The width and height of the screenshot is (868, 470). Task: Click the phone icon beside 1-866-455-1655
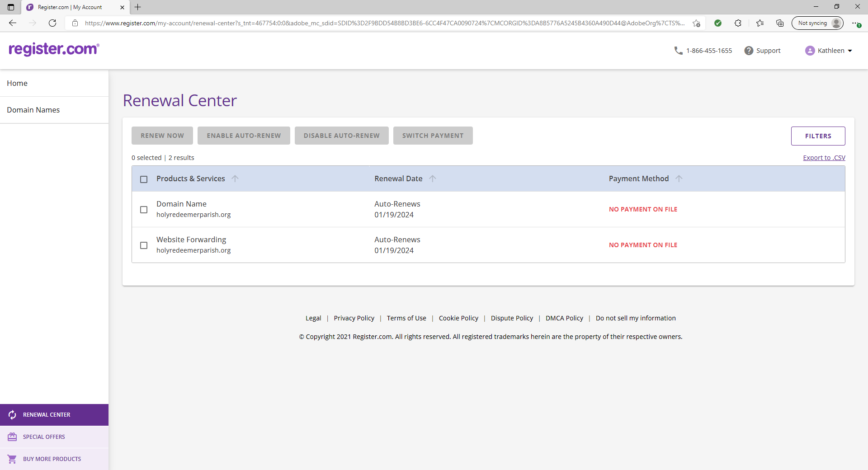click(x=678, y=51)
